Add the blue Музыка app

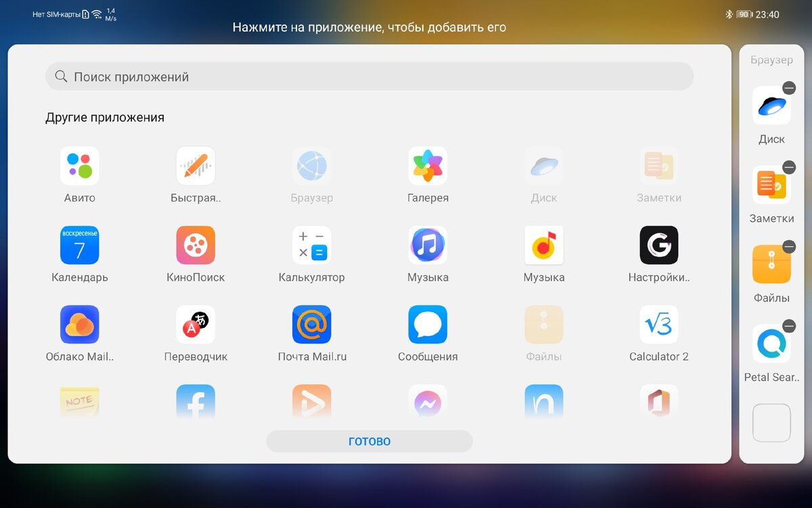coord(428,245)
